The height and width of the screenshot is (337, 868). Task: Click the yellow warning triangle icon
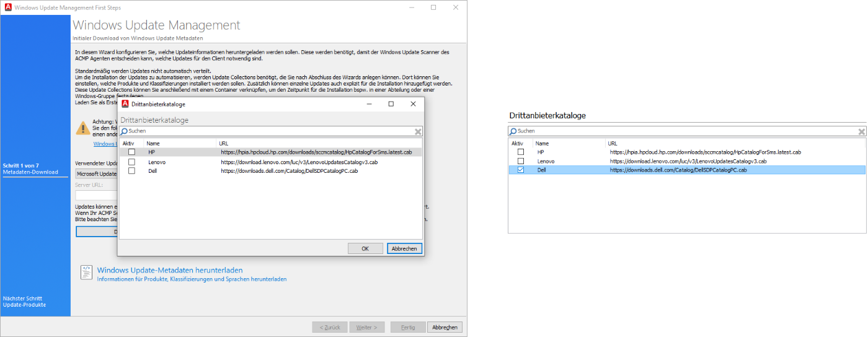click(82, 128)
